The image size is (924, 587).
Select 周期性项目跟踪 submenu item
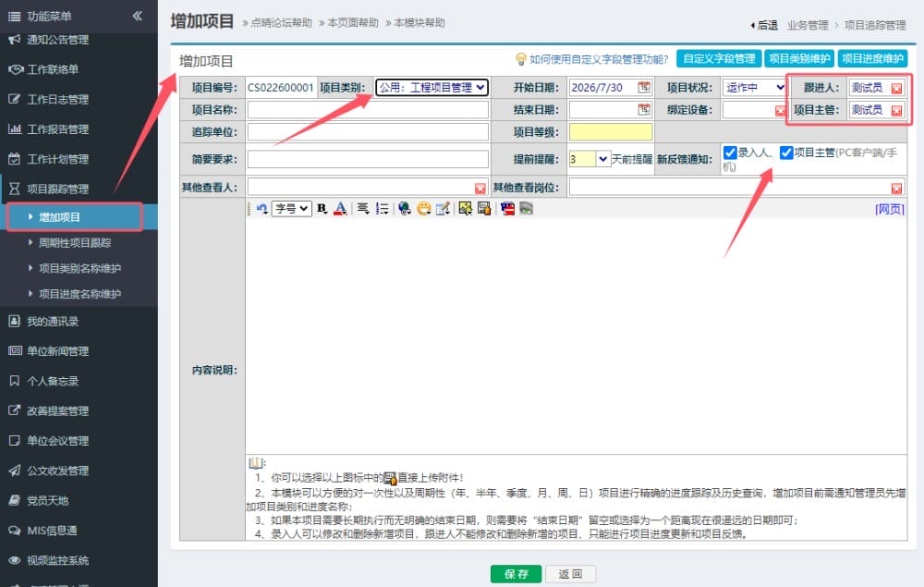[x=75, y=243]
